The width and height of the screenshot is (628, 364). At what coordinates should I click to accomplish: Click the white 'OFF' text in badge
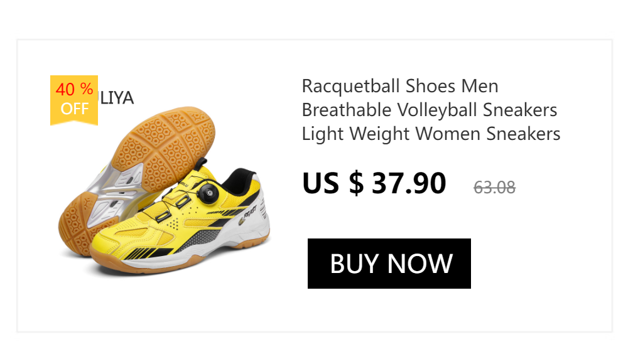pos(75,109)
